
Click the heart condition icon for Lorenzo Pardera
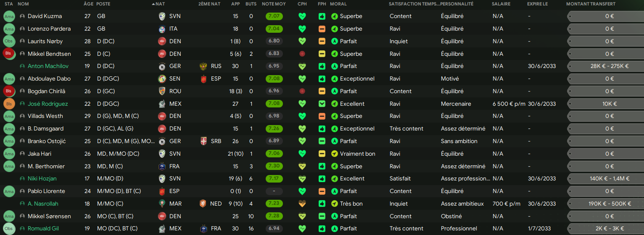tap(302, 29)
